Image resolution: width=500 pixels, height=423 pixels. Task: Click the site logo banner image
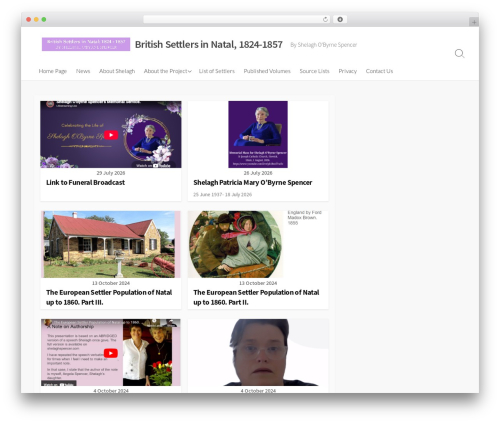coord(86,44)
